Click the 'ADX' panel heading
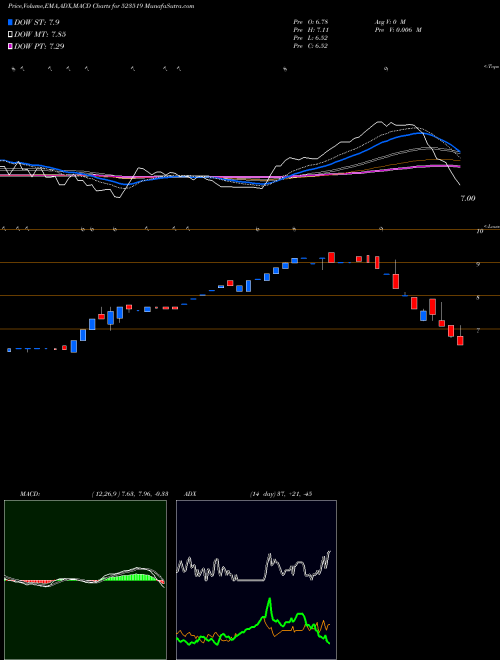Image resolution: width=500 pixels, height=660 pixels. click(190, 494)
